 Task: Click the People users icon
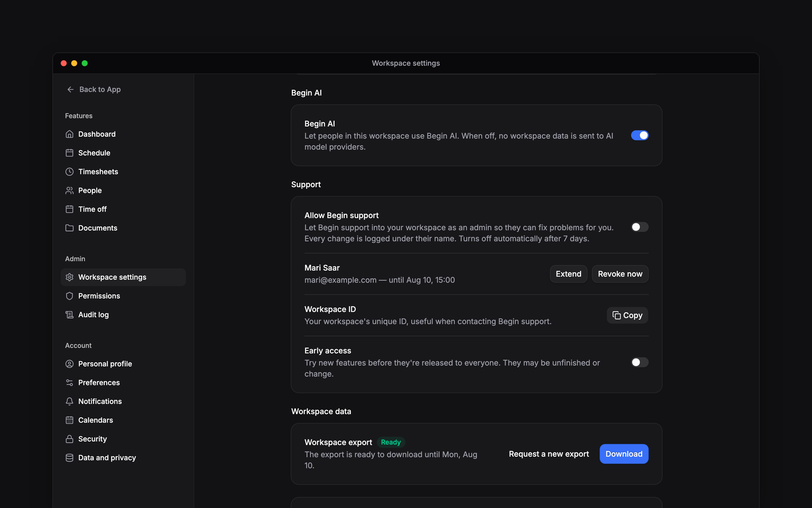[70, 190]
